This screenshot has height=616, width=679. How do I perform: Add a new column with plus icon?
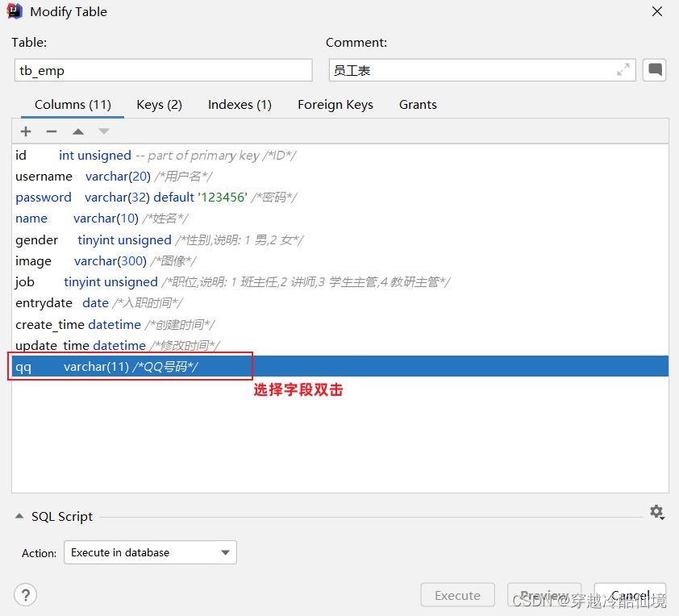point(26,131)
